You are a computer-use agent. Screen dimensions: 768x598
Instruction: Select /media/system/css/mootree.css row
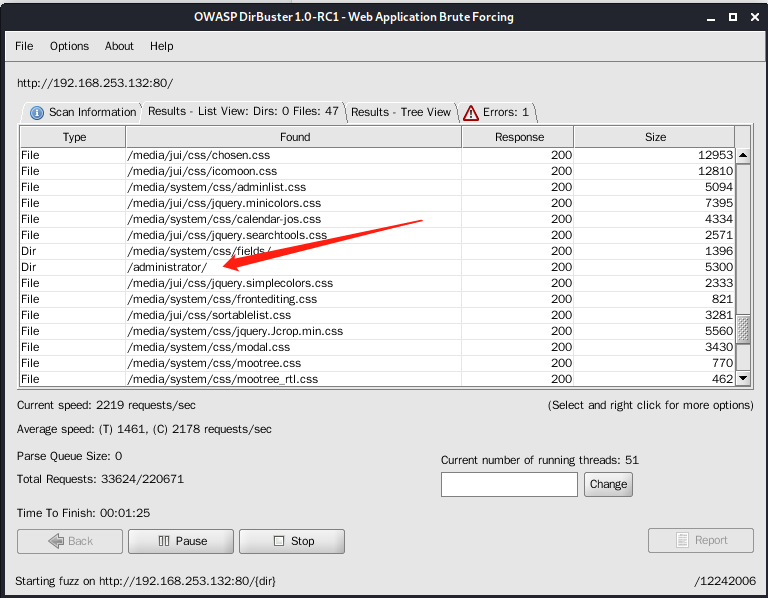click(x=377, y=363)
